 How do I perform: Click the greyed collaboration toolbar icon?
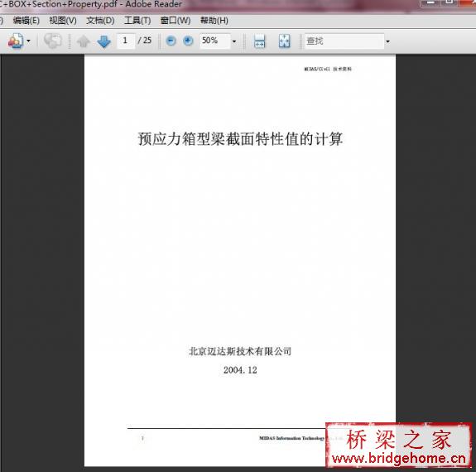(53, 41)
